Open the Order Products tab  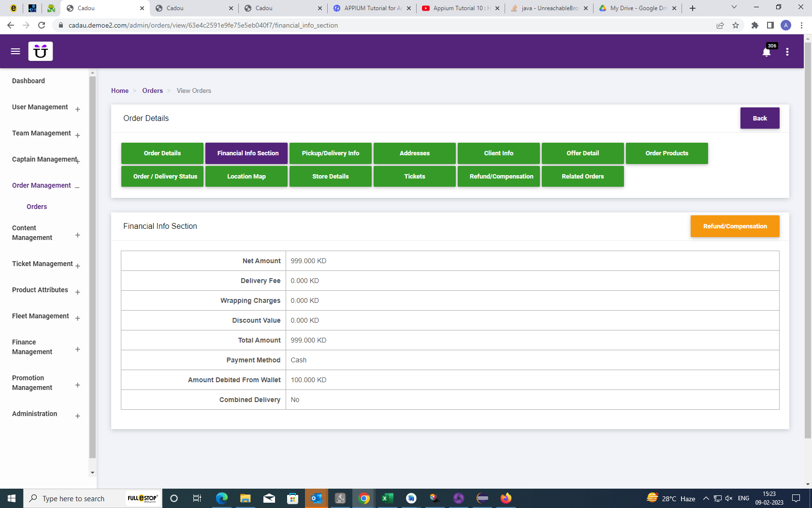[667, 153]
